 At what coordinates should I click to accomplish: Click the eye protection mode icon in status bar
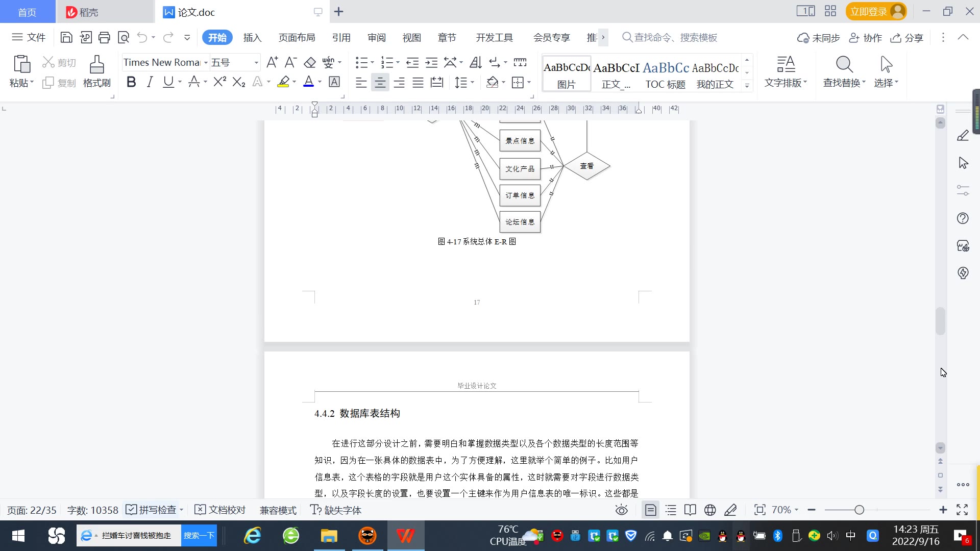(x=621, y=510)
